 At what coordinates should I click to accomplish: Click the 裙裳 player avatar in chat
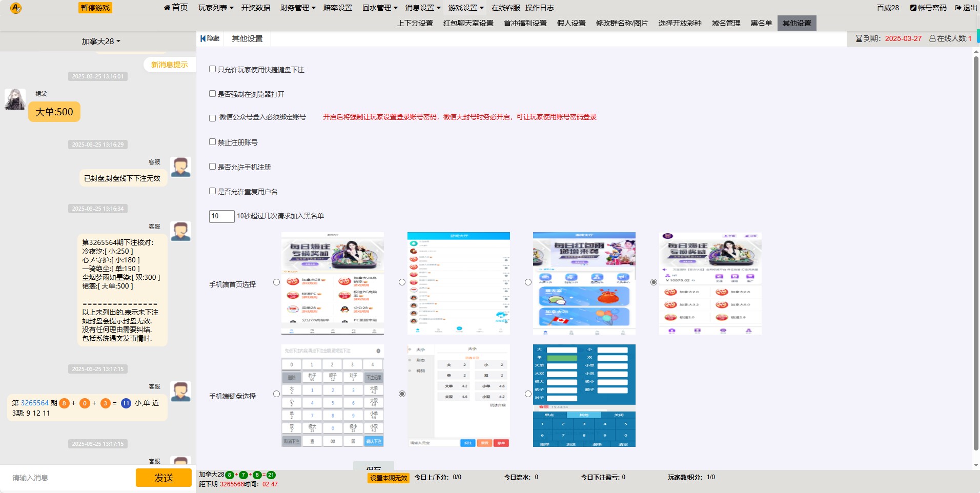pos(15,99)
